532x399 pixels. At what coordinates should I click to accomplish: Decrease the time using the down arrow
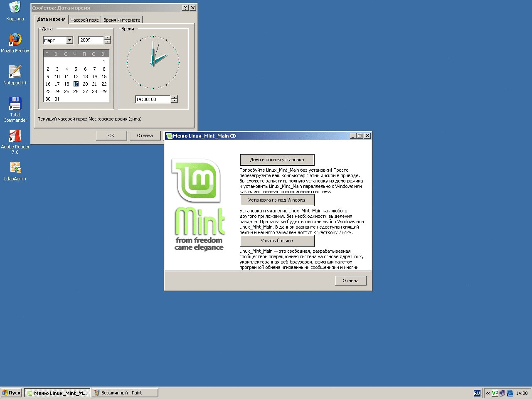click(175, 101)
